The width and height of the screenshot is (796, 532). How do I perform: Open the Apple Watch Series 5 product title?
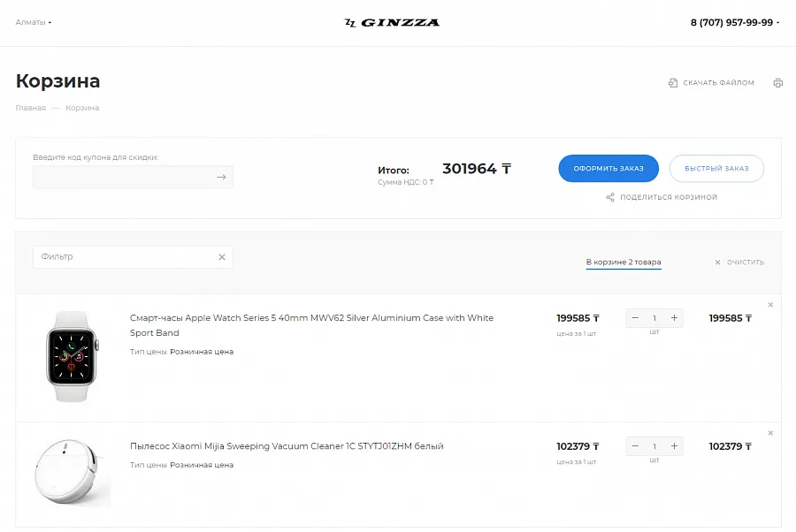[x=311, y=325]
